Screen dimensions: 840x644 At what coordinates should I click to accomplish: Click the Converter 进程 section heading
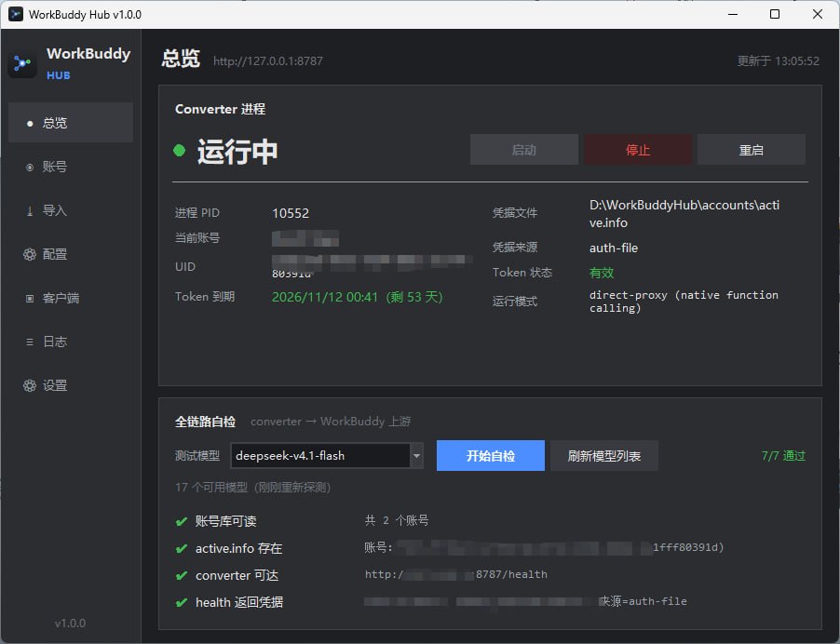(220, 109)
